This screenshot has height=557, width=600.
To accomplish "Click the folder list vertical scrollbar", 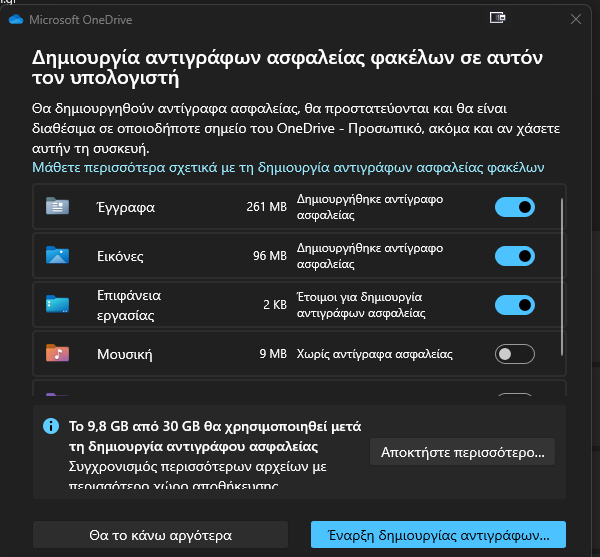I will 562,277.
